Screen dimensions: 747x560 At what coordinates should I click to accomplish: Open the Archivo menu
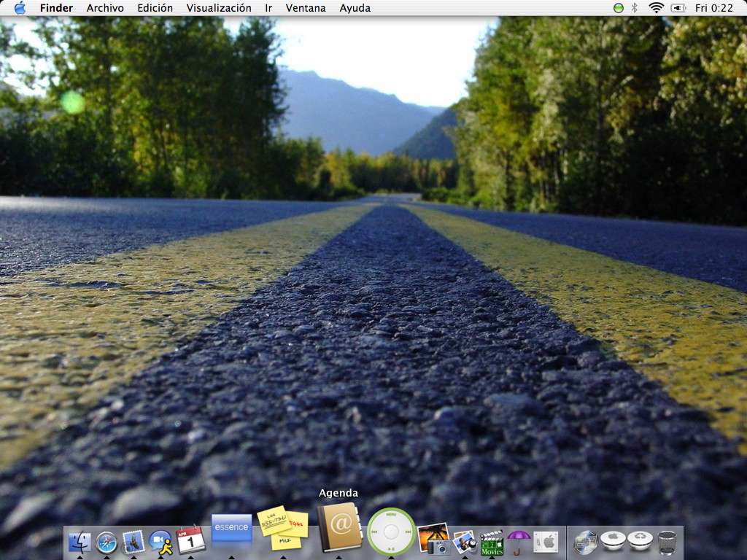coord(105,8)
